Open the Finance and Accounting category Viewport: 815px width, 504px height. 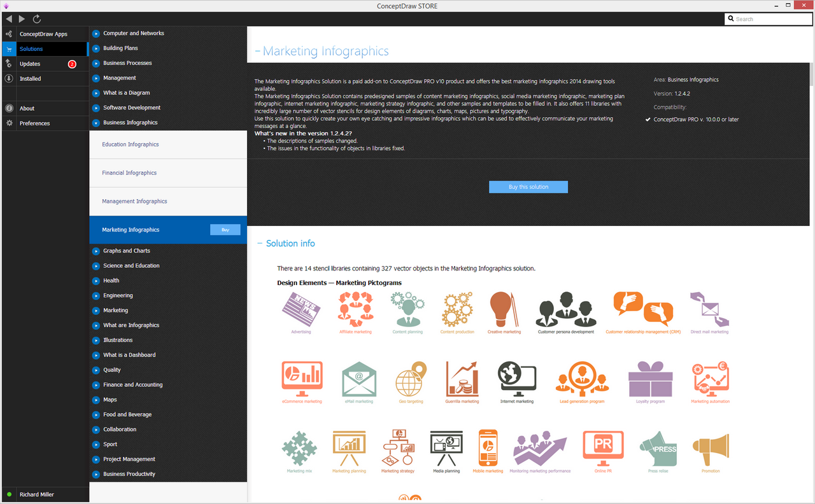[133, 385]
